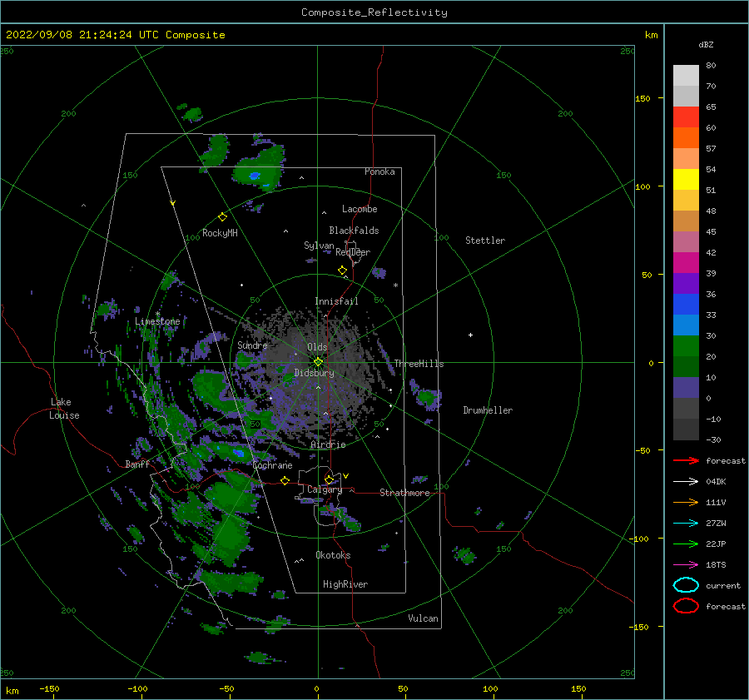
Task: Click the Limestone label
Action: [157, 321]
